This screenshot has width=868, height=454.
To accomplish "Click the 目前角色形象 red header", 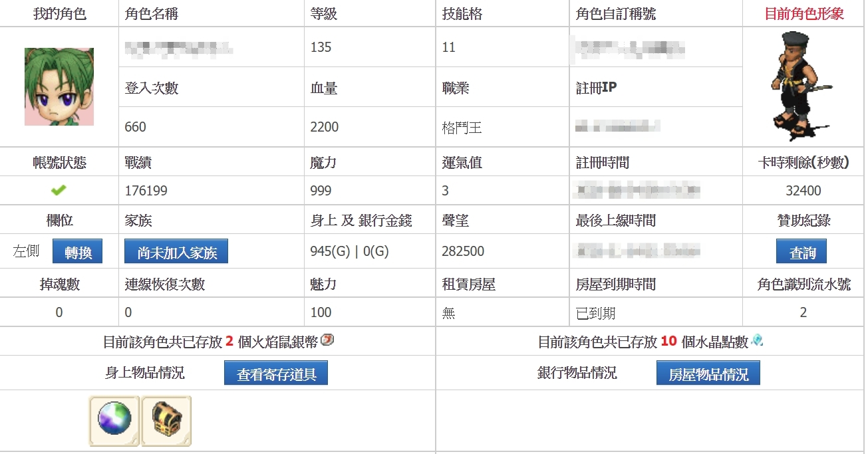I will (x=803, y=14).
